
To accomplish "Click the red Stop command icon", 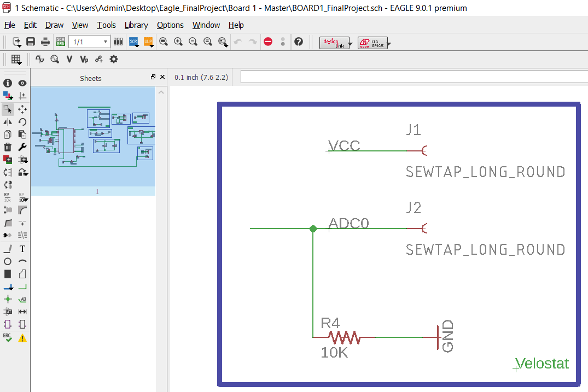I will [268, 42].
